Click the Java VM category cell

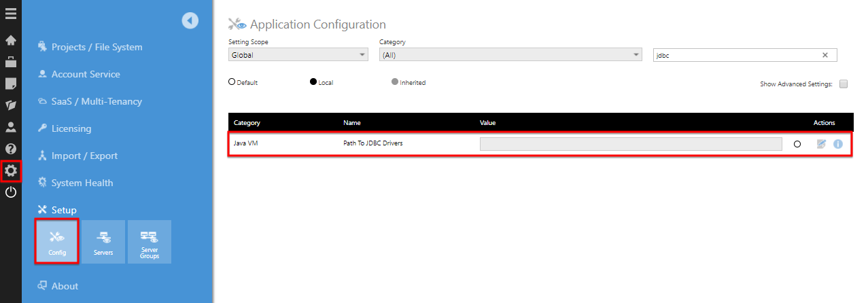245,143
